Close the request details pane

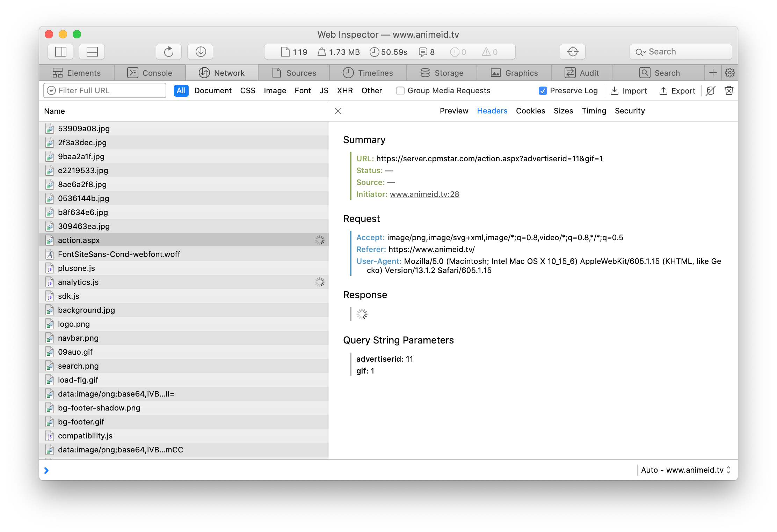(x=338, y=111)
